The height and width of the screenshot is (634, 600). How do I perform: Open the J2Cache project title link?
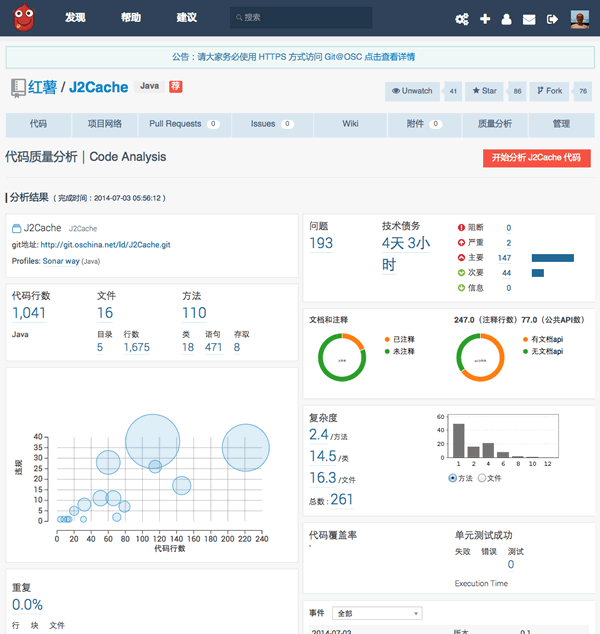[x=98, y=87]
